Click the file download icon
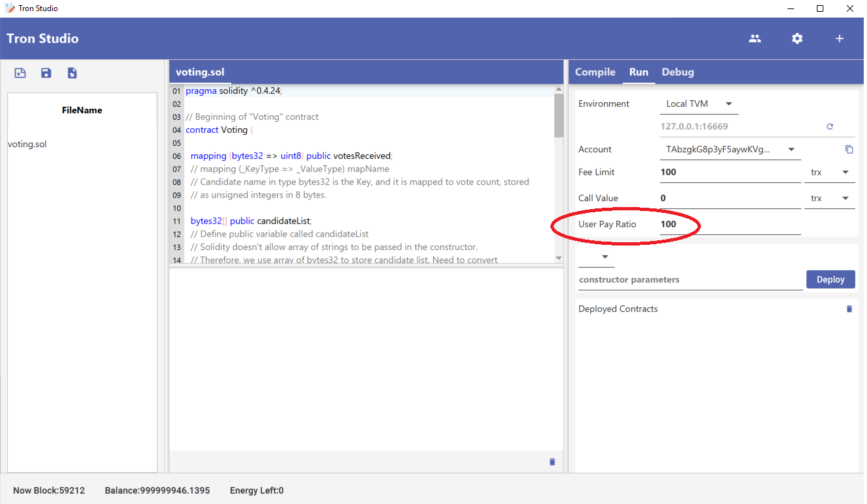This screenshot has height=504, width=867. (x=72, y=73)
